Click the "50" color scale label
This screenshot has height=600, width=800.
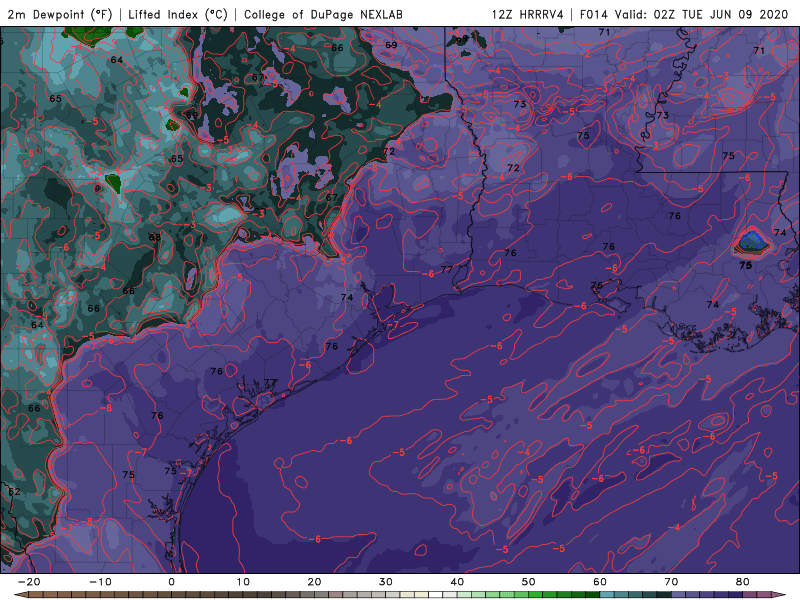(529, 582)
